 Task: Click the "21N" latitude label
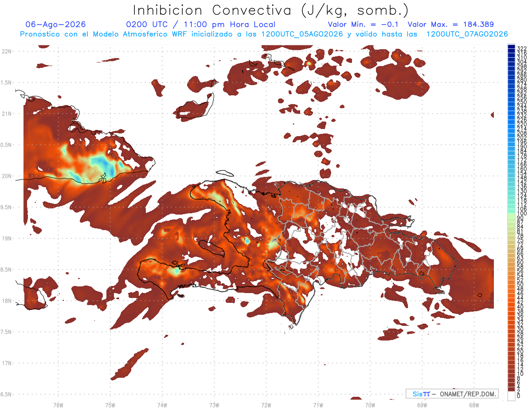[6, 114]
